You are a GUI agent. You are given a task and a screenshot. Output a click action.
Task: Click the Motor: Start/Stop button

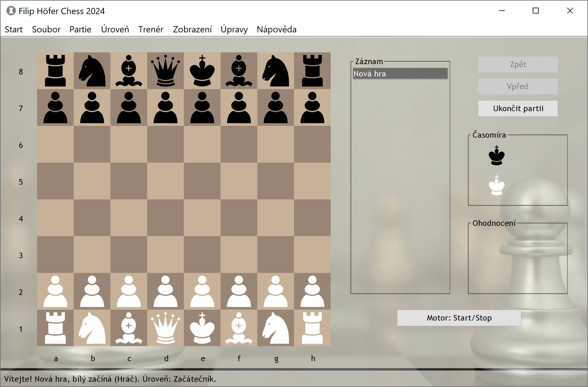[459, 318]
